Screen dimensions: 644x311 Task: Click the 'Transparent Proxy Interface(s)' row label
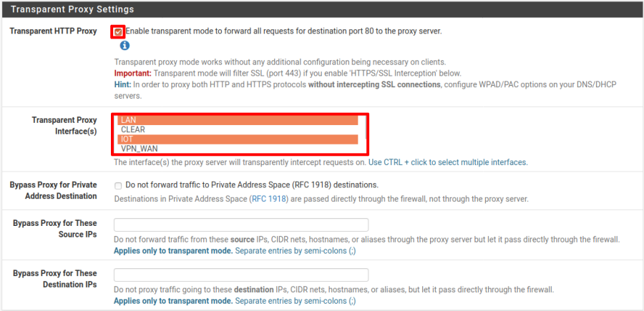coord(64,126)
